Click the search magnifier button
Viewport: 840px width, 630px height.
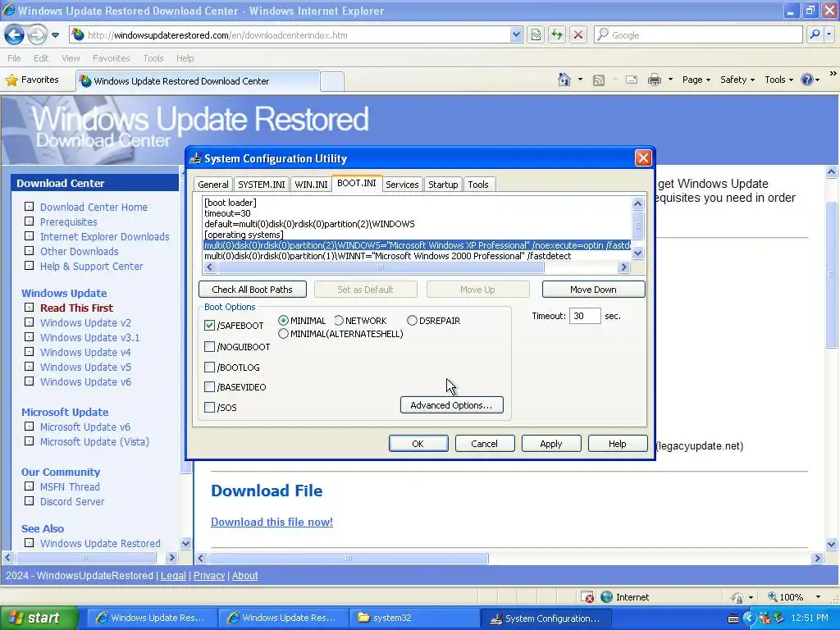[x=815, y=34]
